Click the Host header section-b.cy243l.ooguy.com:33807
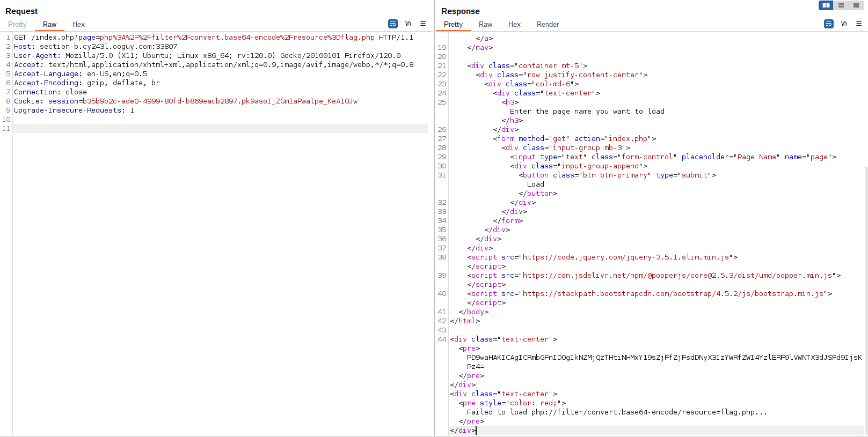 pos(96,47)
